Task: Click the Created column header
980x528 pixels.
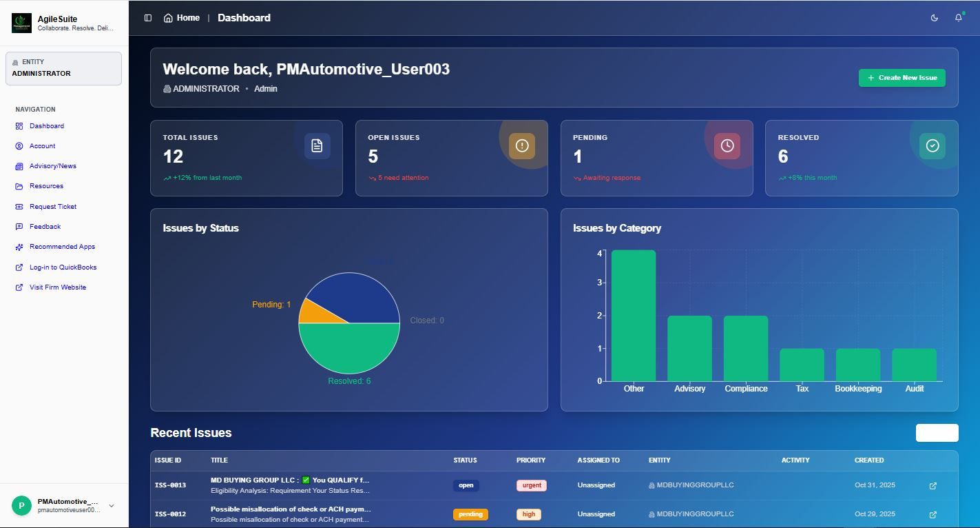Action: [x=869, y=460]
